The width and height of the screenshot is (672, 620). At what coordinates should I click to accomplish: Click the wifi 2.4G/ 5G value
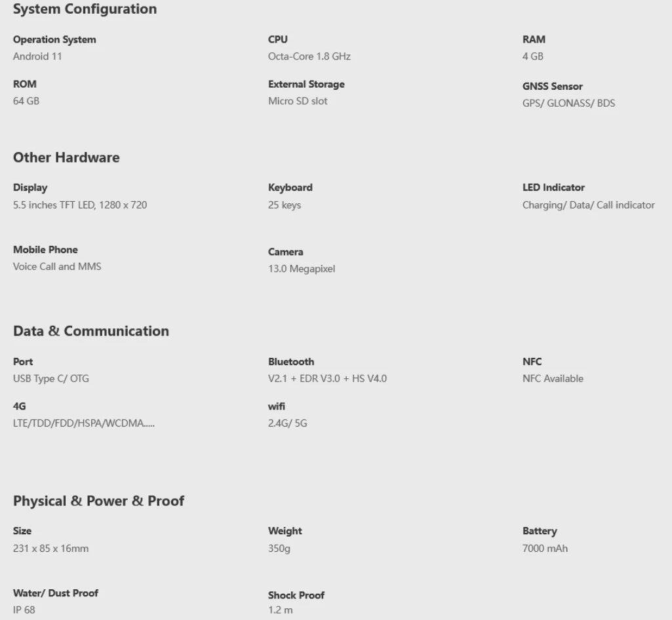pyautogui.click(x=287, y=423)
